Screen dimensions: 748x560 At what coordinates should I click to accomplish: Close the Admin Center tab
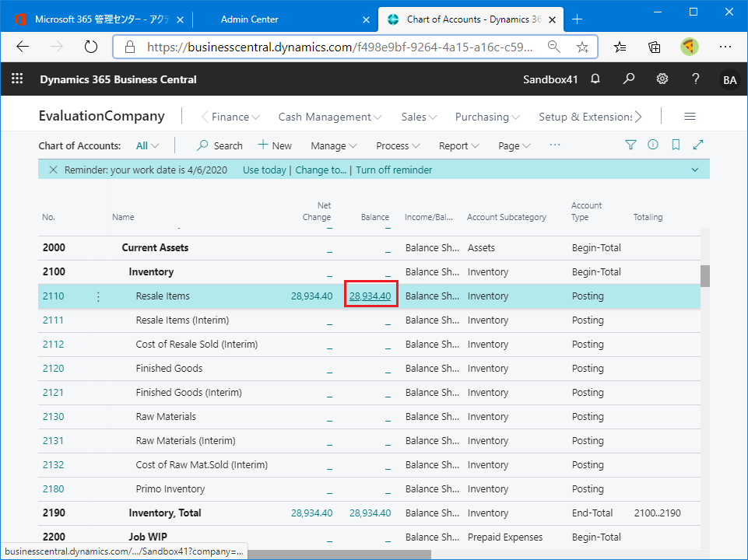[366, 19]
